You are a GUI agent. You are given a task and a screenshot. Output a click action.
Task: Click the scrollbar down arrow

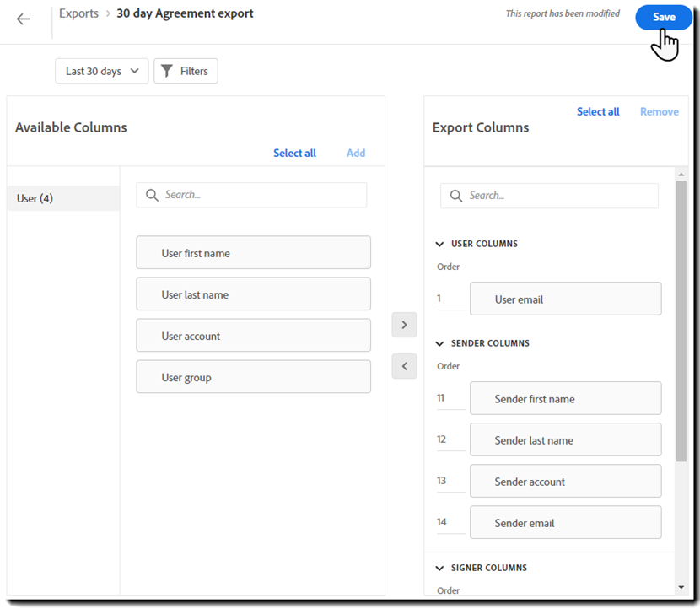681,586
